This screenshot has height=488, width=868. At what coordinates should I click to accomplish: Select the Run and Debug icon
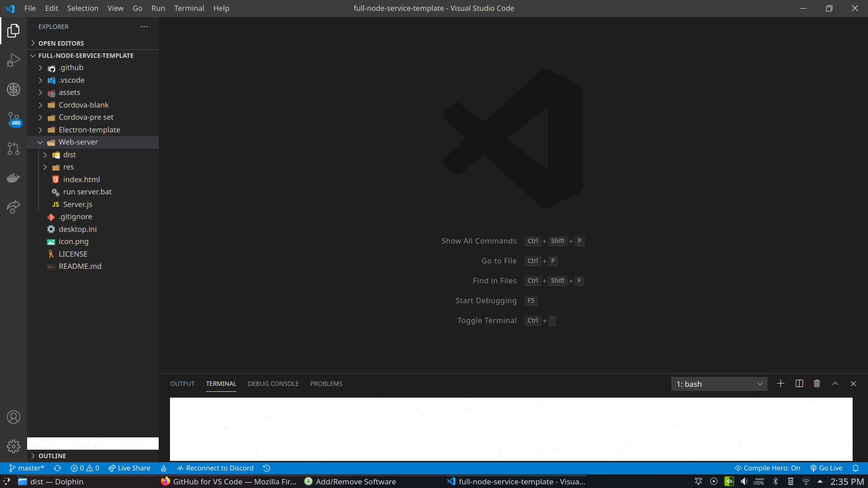click(14, 60)
